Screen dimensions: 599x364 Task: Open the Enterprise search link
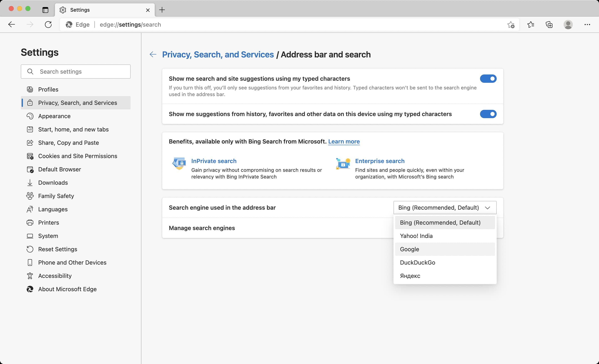pyautogui.click(x=380, y=161)
